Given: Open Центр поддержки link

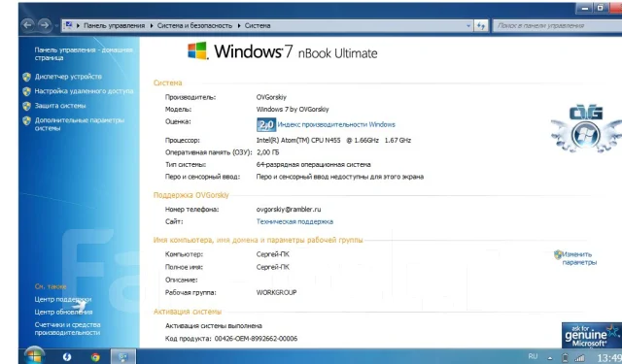Looking at the screenshot, I should (62, 299).
